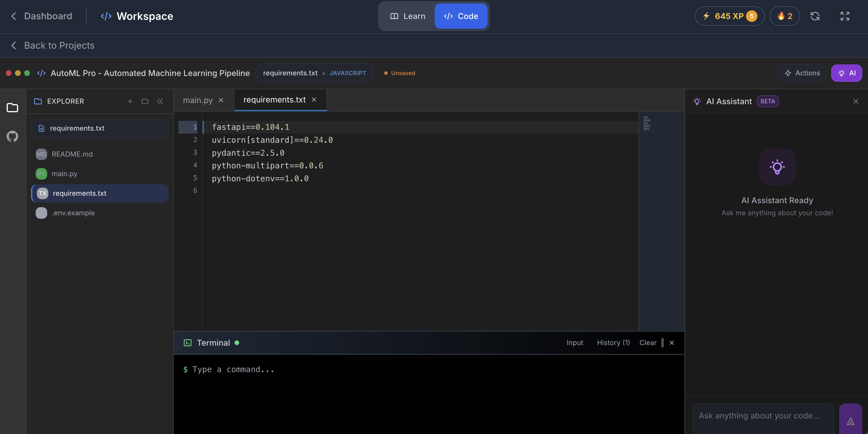This screenshot has width=868, height=434.
Task: Click the Terminal icon next to its label
Action: coord(187,343)
